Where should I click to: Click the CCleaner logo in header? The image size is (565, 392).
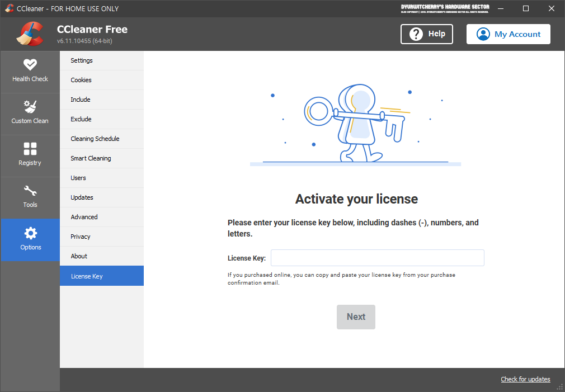point(30,34)
